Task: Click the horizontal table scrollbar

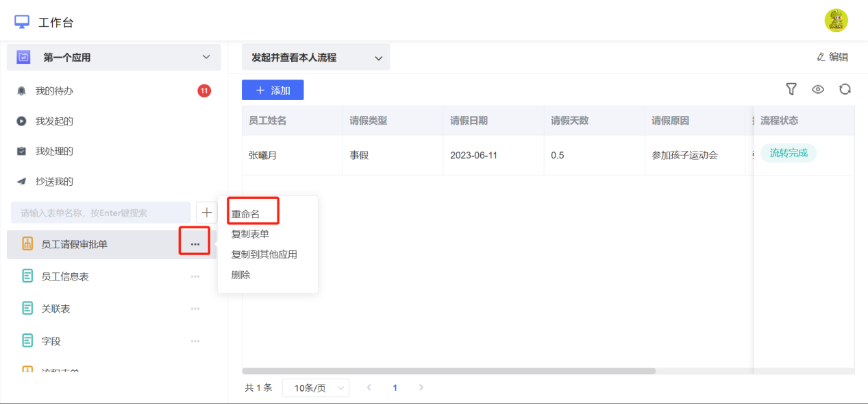Action: [449, 371]
